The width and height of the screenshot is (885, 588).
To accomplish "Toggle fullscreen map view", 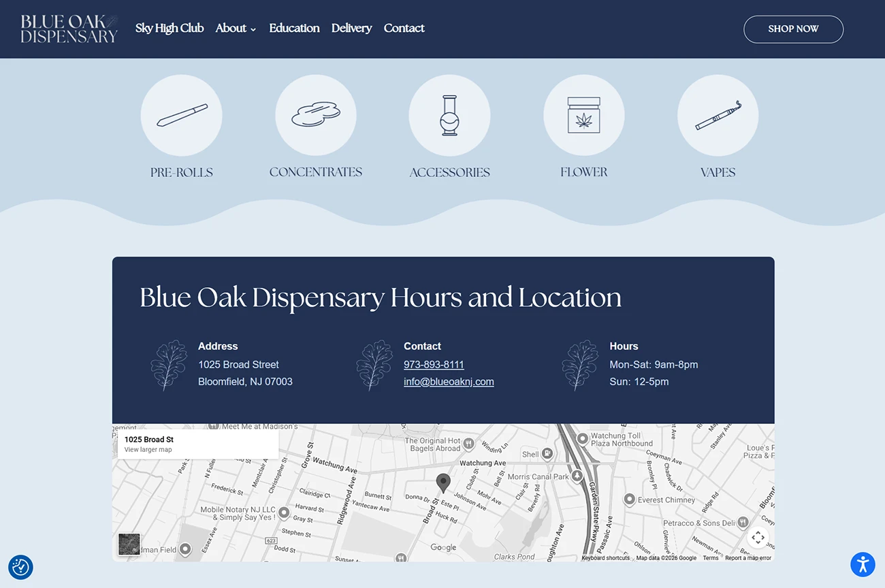I will (x=758, y=538).
